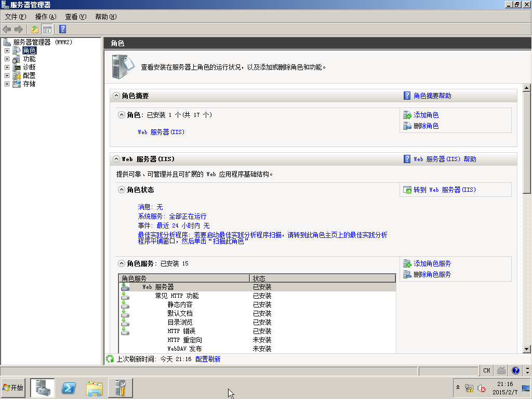Click the Up one level folder icon

tap(35, 29)
